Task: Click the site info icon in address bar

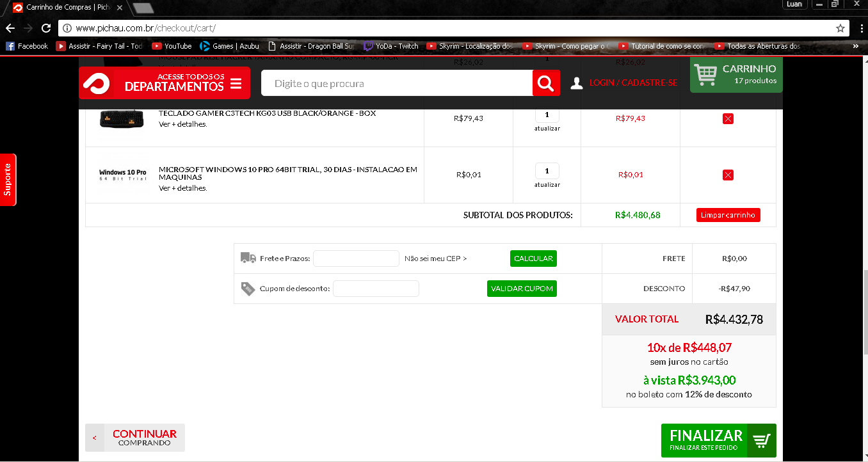Action: click(67, 28)
